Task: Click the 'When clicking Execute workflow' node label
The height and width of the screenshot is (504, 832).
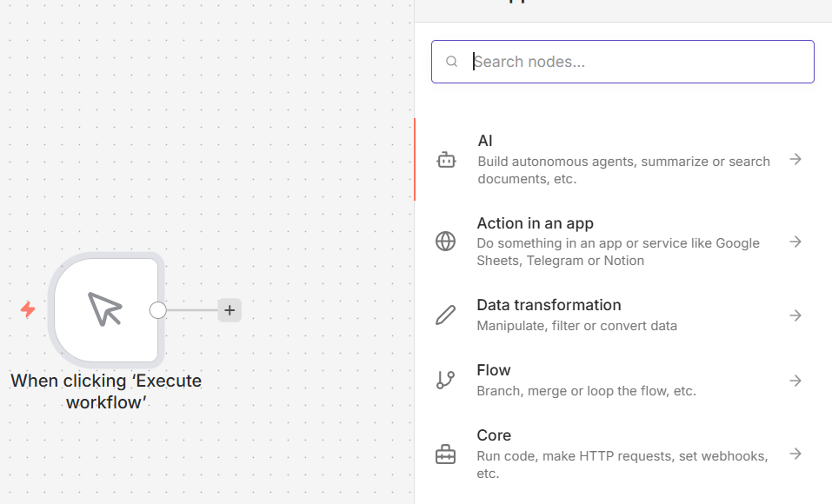Action: [106, 391]
